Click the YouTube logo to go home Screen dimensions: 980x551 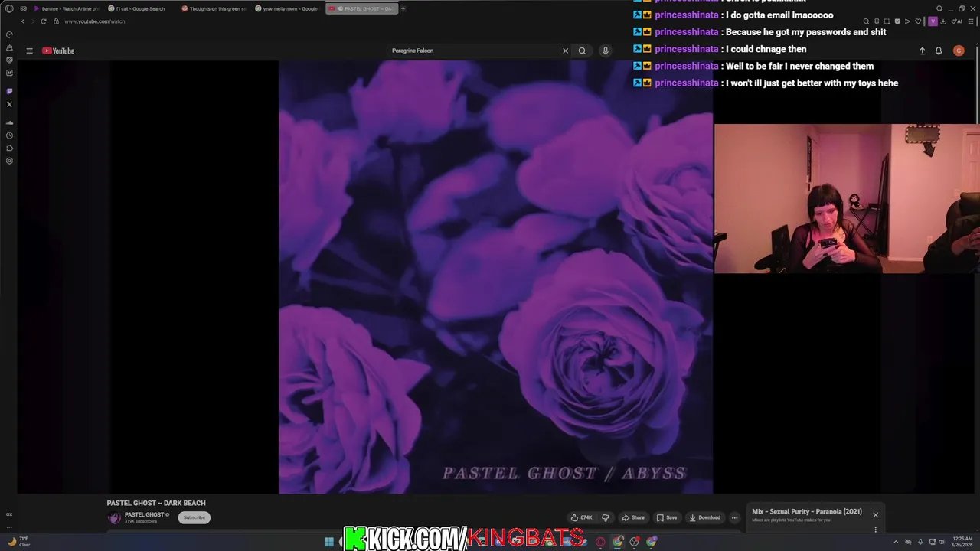pos(58,51)
